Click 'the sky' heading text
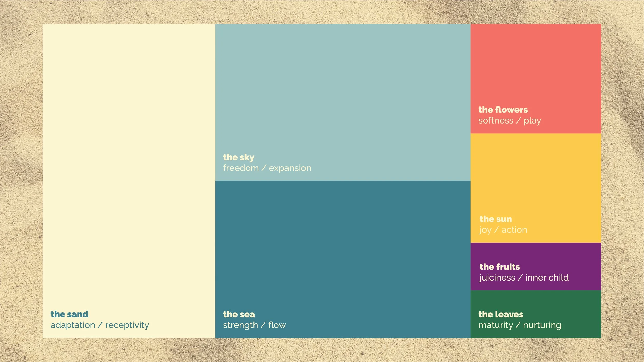The height and width of the screenshot is (362, 644). [x=239, y=157]
